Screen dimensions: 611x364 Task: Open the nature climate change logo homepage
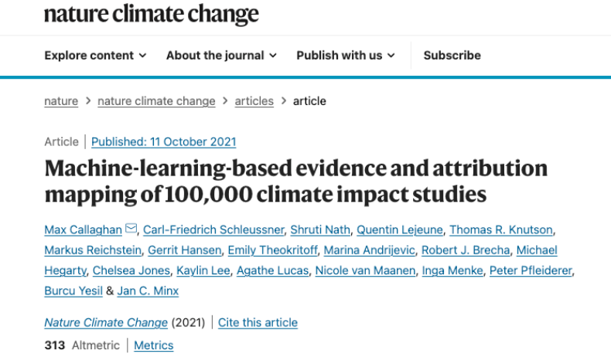(x=151, y=14)
